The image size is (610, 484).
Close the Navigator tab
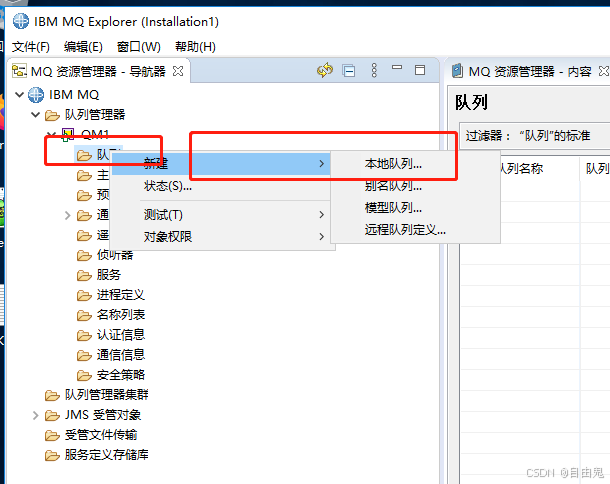178,71
